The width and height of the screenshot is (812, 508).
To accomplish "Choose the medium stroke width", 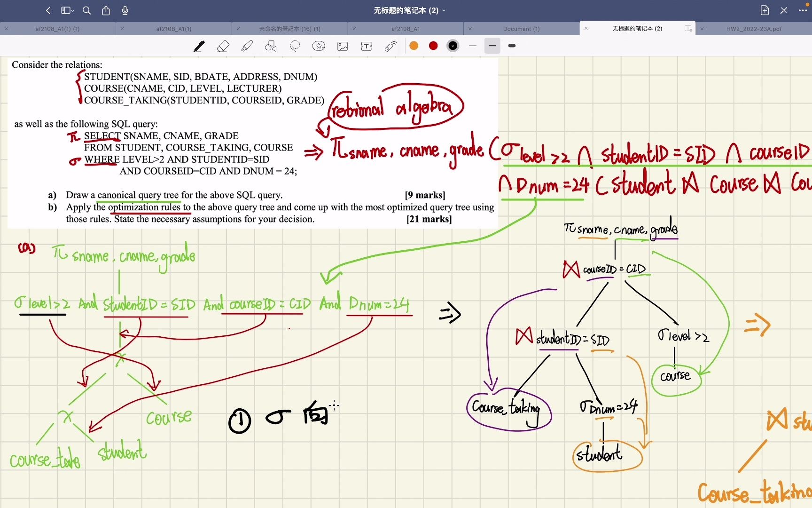I will [x=492, y=46].
